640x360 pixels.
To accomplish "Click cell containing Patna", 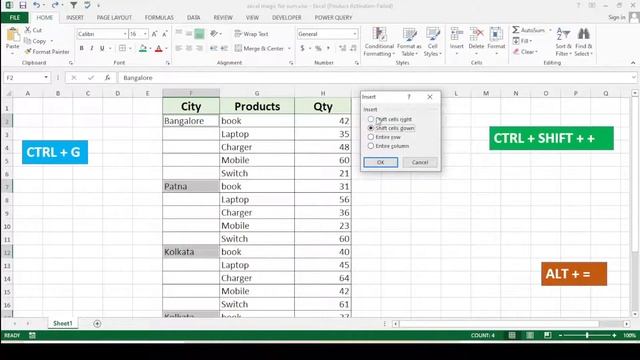I will pos(191,187).
